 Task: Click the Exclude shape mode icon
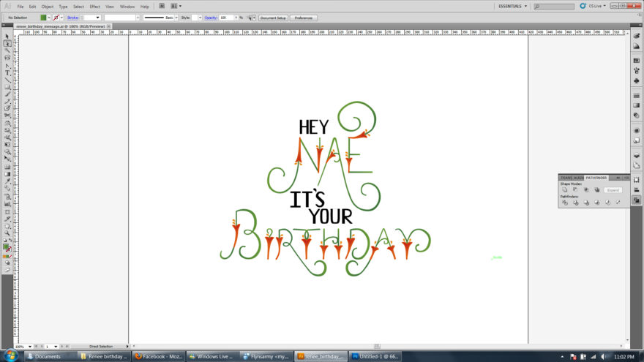pos(596,190)
